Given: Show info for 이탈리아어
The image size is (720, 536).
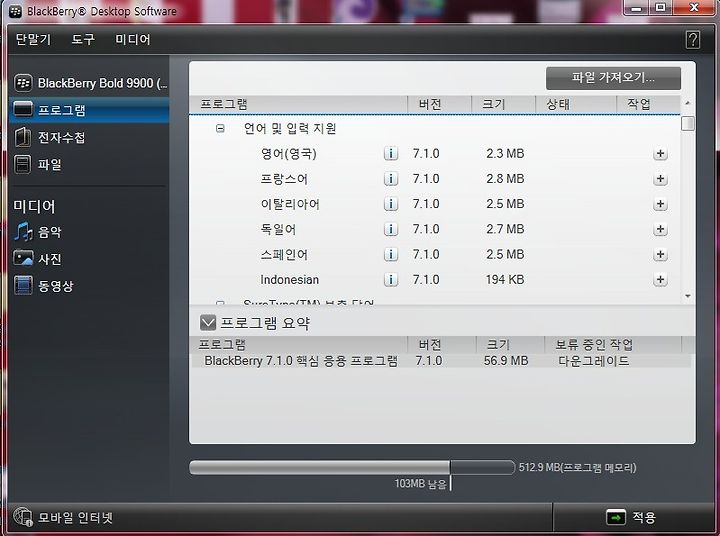Looking at the screenshot, I should point(391,204).
